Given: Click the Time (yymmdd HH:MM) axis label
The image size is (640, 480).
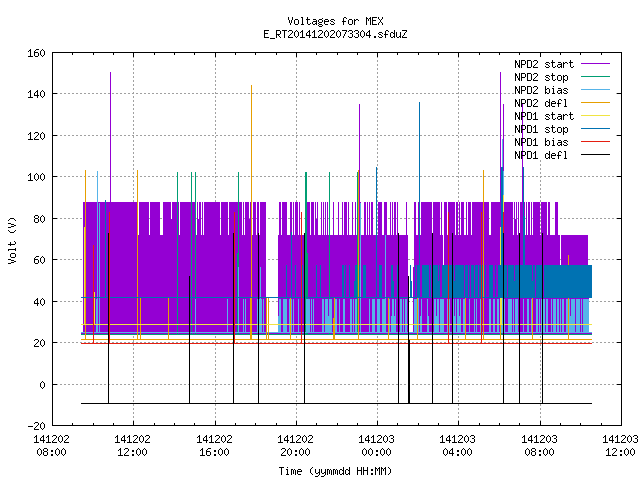Looking at the screenshot, I should 335,471.
